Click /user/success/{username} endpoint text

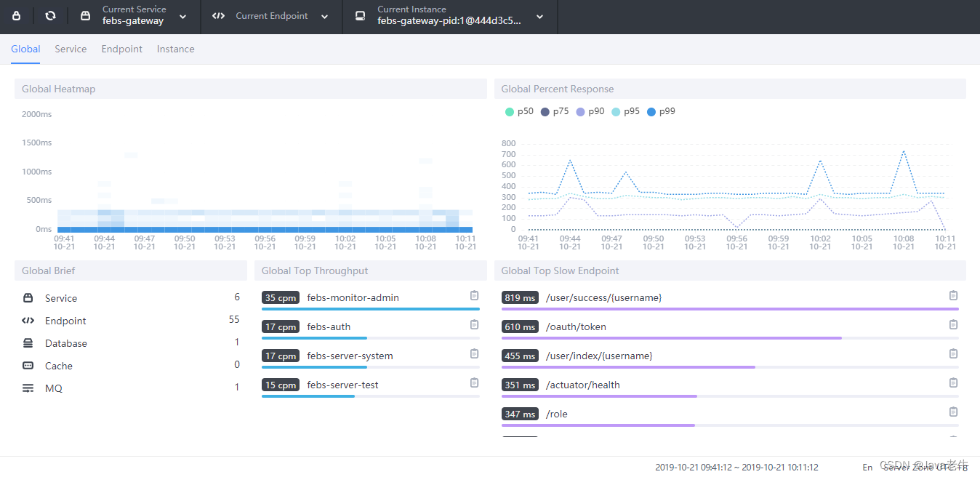tap(603, 297)
